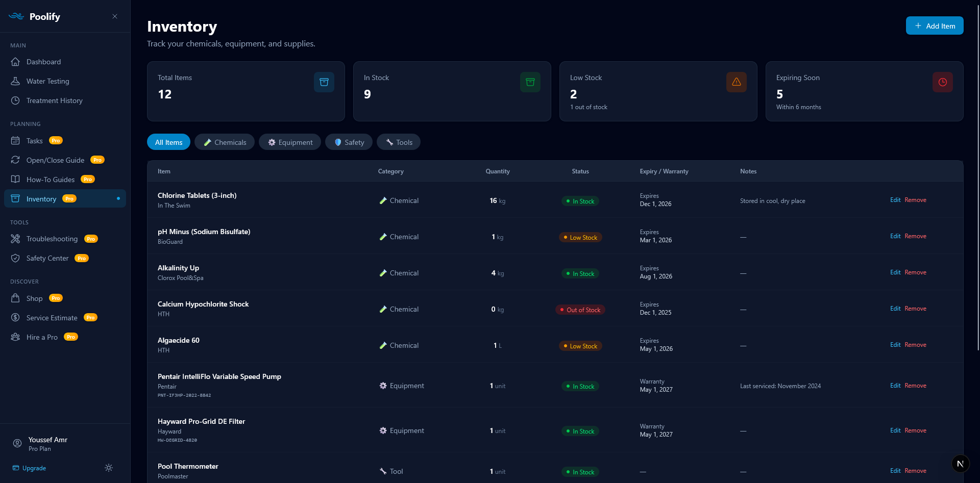Open the Dashboard home icon

(x=15, y=62)
